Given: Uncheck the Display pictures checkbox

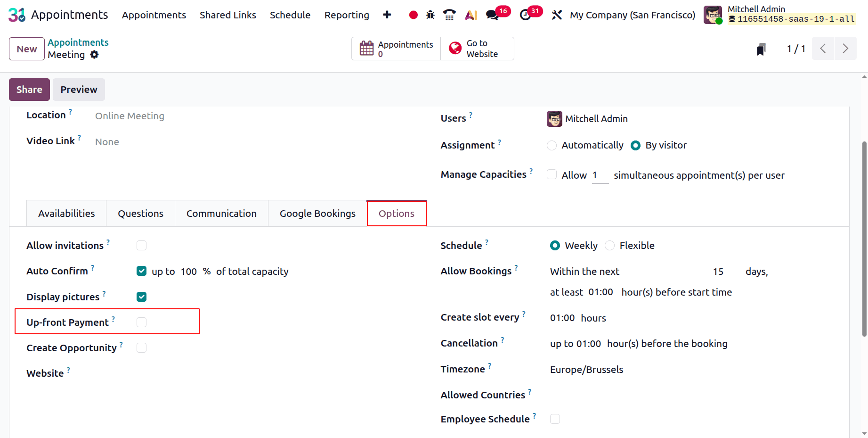Looking at the screenshot, I should pyautogui.click(x=141, y=297).
